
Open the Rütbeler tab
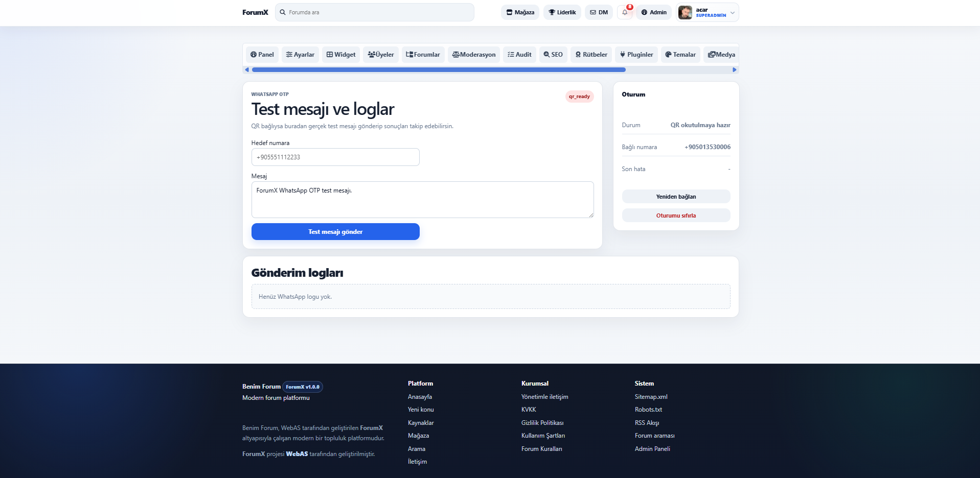(x=591, y=55)
